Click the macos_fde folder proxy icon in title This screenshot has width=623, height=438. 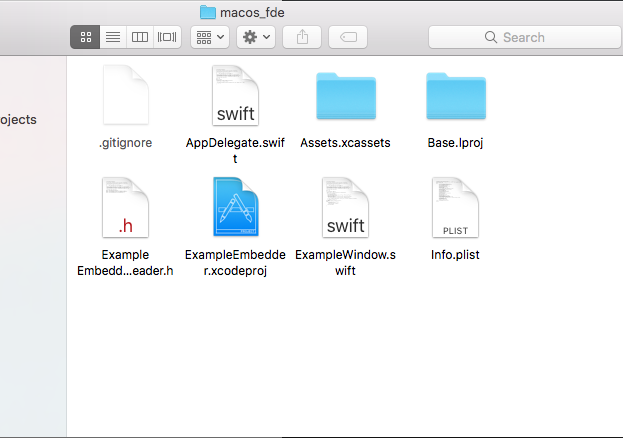point(207,12)
